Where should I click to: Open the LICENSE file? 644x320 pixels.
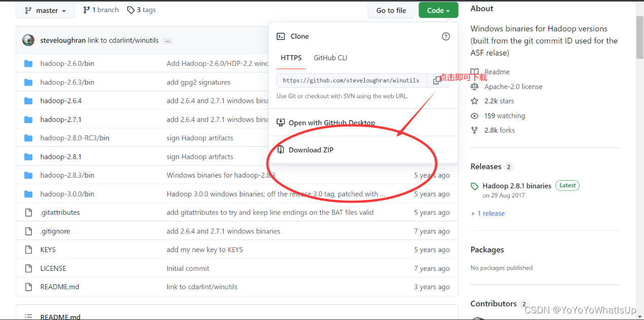[53, 268]
